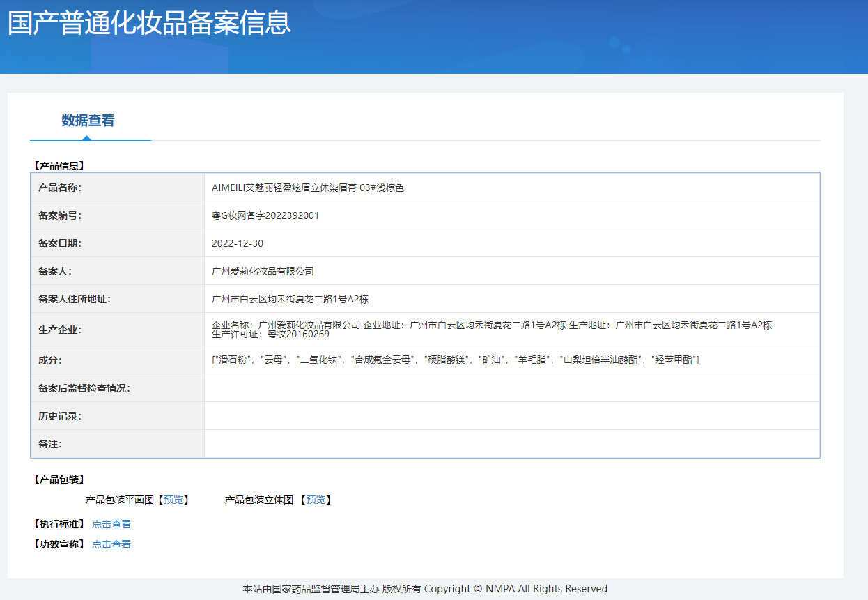Click the 【产品包装】 section heading
The height and width of the screenshot is (600, 868).
[59, 479]
